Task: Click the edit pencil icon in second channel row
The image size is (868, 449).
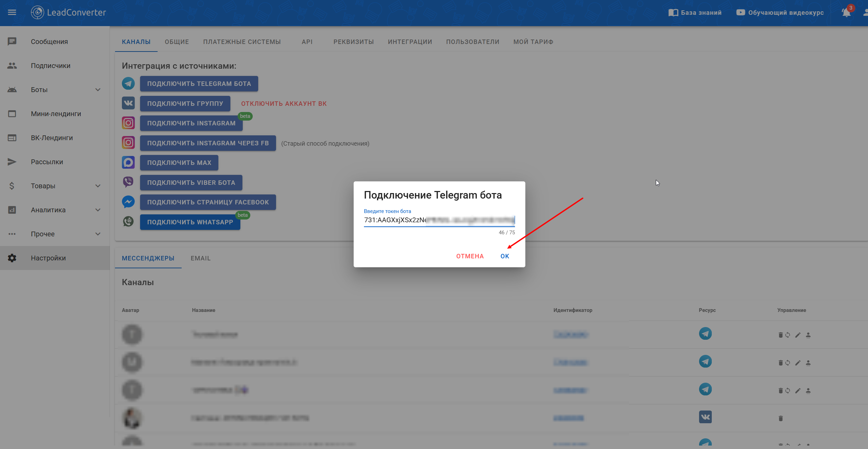Action: [798, 363]
